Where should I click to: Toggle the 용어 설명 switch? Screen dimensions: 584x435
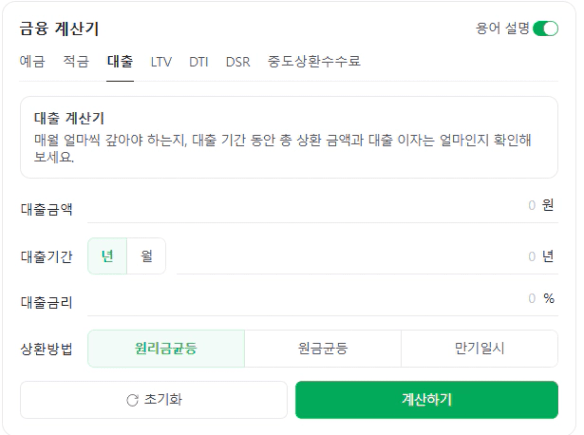pyautogui.click(x=545, y=29)
